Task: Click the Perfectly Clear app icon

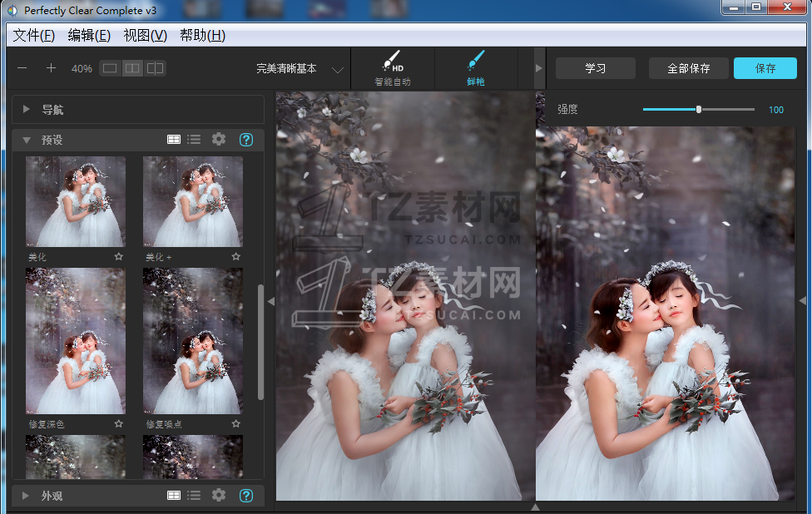Action: (x=12, y=10)
